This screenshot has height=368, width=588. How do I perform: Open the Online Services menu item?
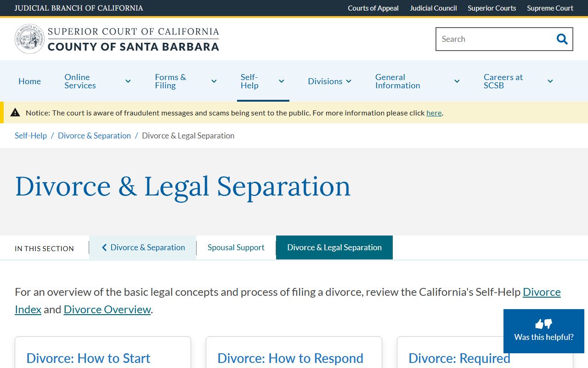(80, 81)
